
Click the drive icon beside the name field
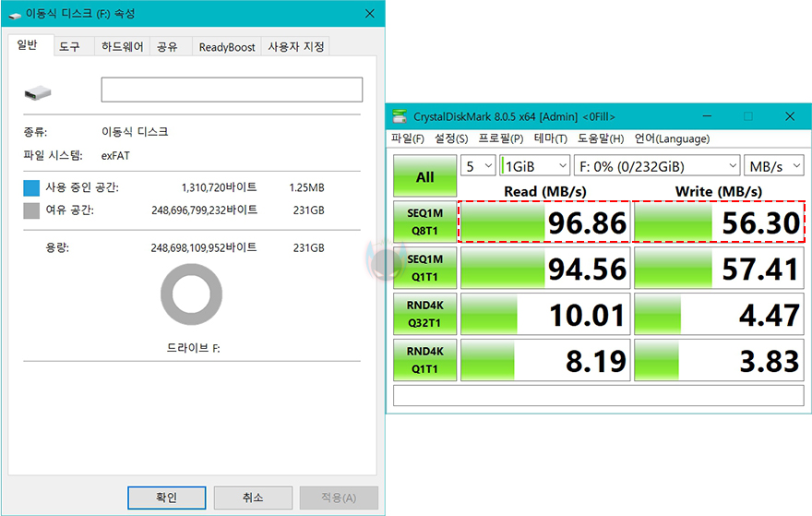[37, 93]
